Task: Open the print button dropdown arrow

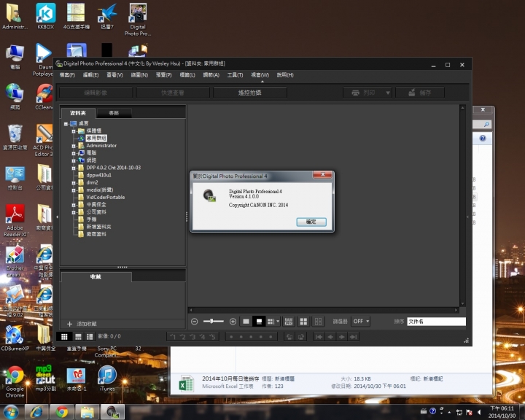Action: 388,93
